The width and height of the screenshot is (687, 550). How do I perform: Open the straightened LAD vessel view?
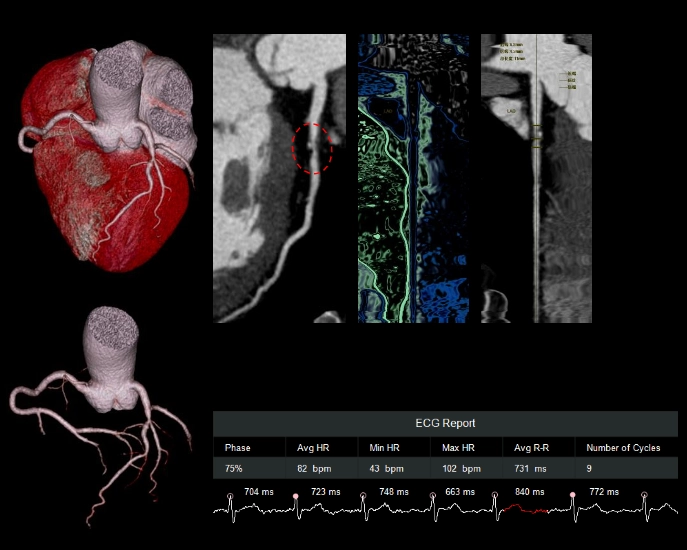point(536,178)
